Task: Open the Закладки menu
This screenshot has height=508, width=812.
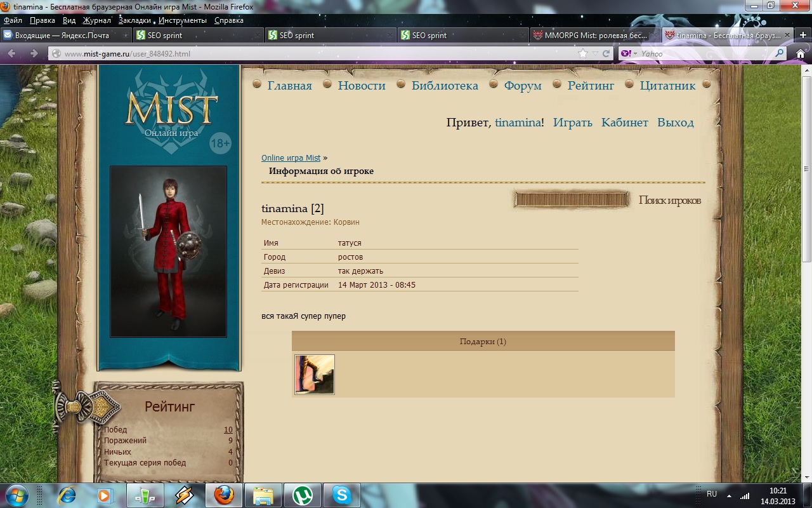Action: pos(134,20)
